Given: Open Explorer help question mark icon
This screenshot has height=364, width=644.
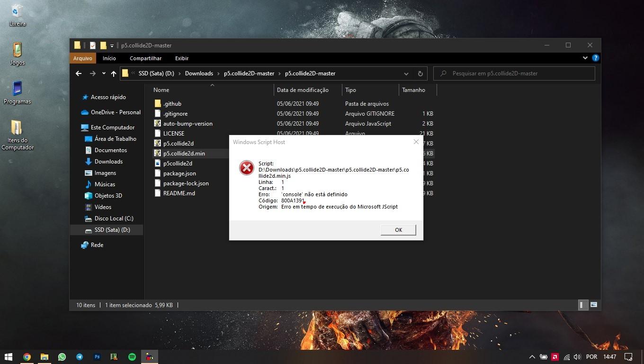Looking at the screenshot, I should point(595,58).
